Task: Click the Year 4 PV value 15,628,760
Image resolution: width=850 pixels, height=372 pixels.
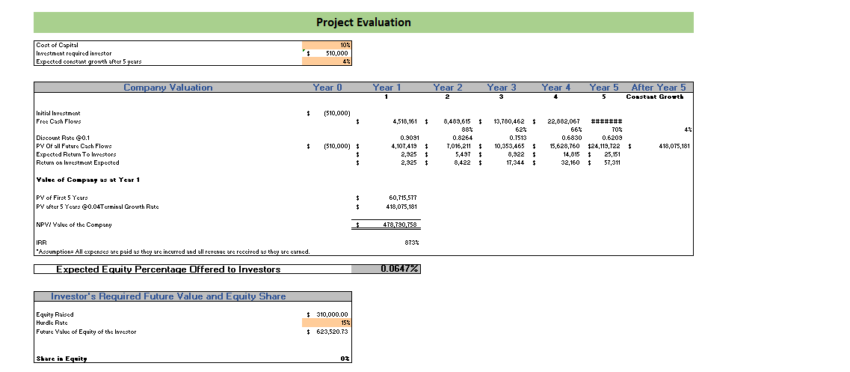Action: [565, 146]
